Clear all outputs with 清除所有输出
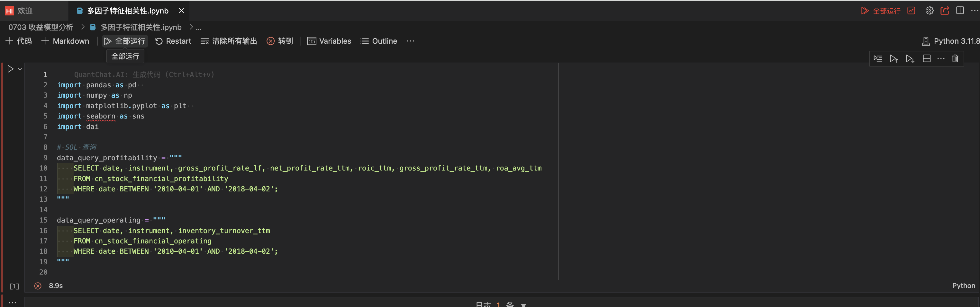 point(229,41)
